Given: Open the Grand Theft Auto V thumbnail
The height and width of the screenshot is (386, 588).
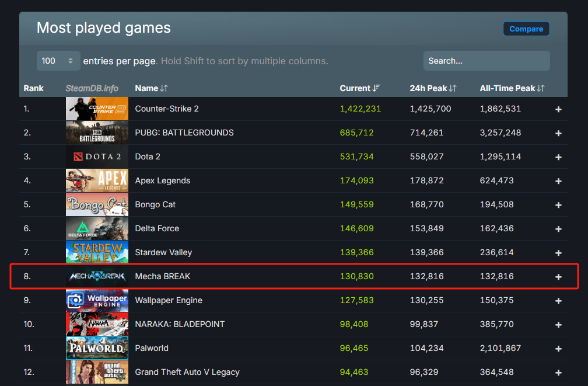Looking at the screenshot, I should [x=97, y=372].
